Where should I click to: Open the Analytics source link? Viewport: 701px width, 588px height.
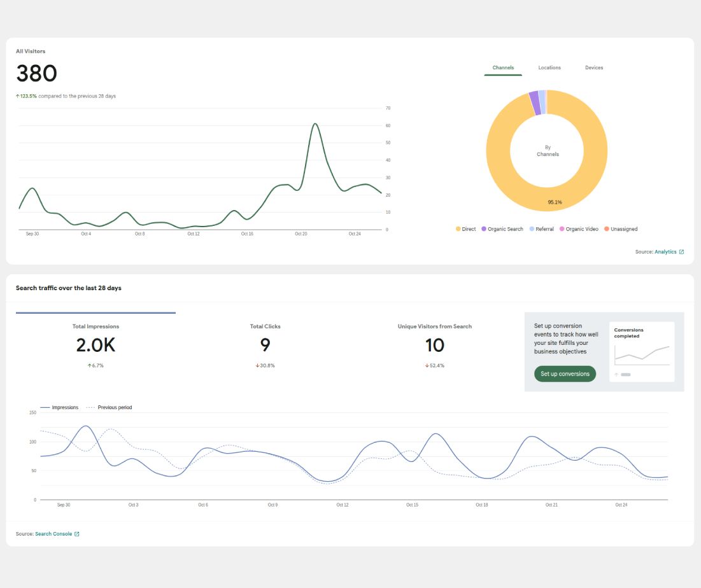point(665,252)
